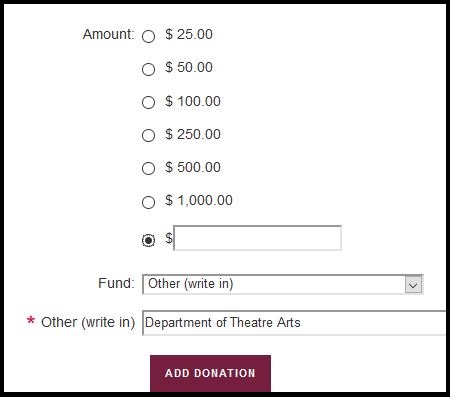This screenshot has height=397, width=450.
Task: Click the 'Other (write in)' field label
Action: [x=88, y=322]
